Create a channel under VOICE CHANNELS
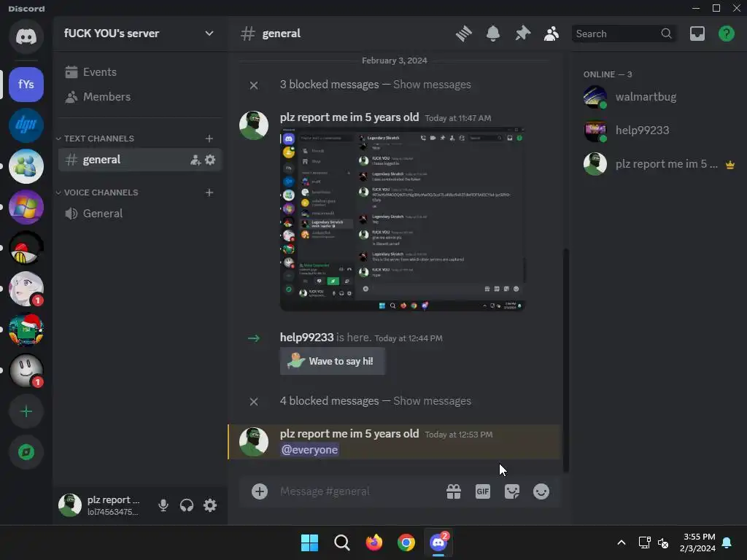The height and width of the screenshot is (560, 747). (x=209, y=192)
